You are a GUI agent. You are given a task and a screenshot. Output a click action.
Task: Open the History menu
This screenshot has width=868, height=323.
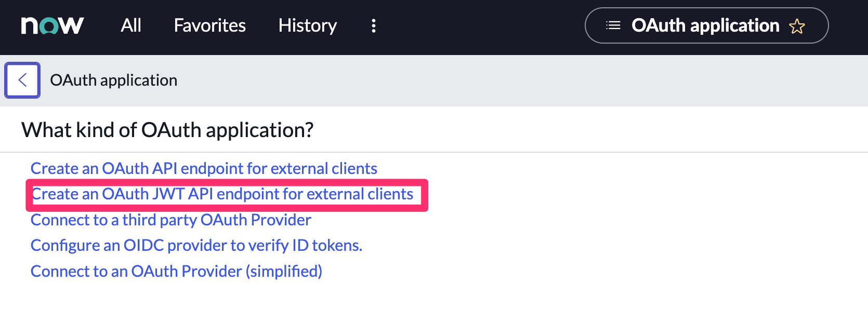[x=307, y=25]
